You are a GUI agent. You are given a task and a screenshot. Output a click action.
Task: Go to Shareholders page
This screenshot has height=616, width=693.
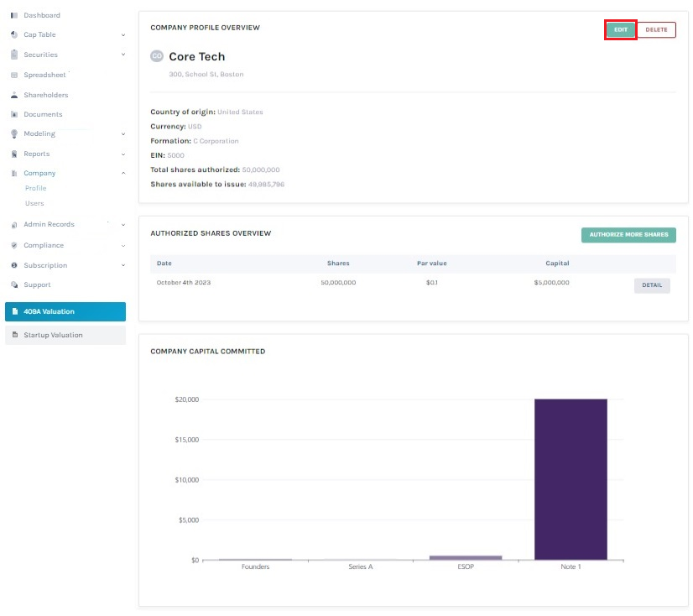point(46,95)
